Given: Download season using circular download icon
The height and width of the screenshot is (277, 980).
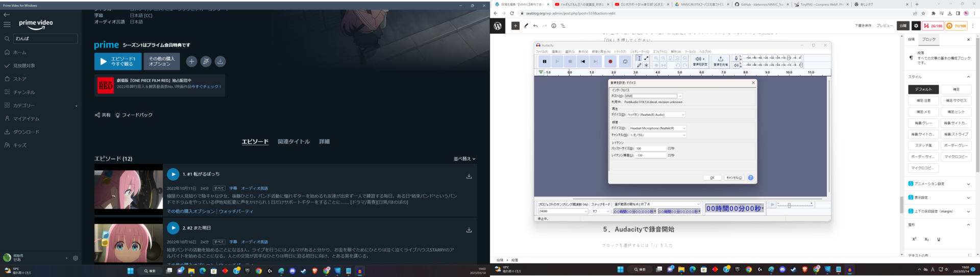Looking at the screenshot, I should [220, 61].
